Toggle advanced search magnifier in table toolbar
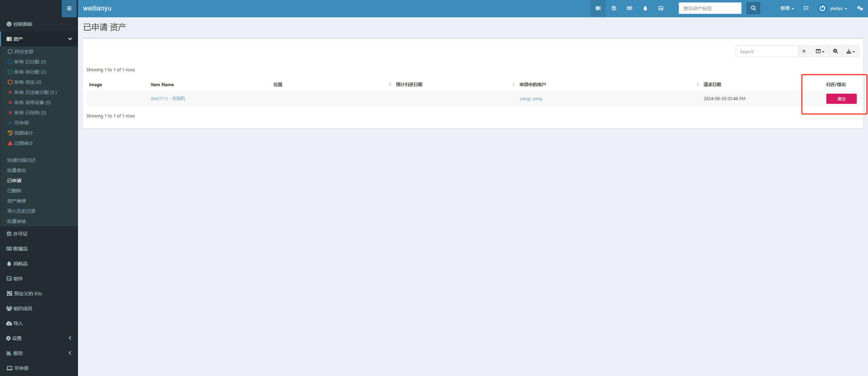Image resolution: width=868 pixels, height=376 pixels. click(x=835, y=52)
